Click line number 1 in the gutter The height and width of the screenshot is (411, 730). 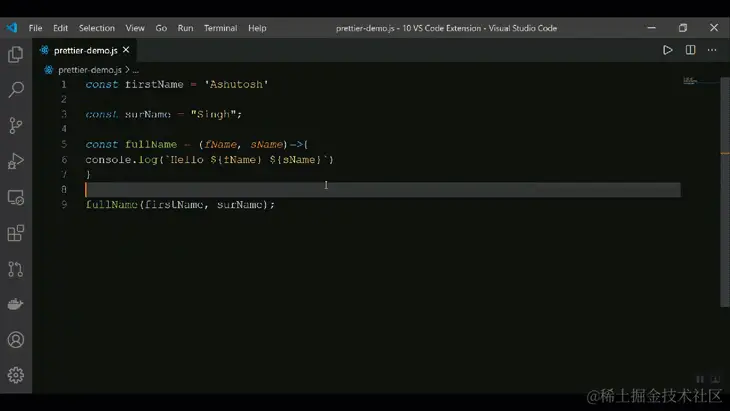[64, 85]
